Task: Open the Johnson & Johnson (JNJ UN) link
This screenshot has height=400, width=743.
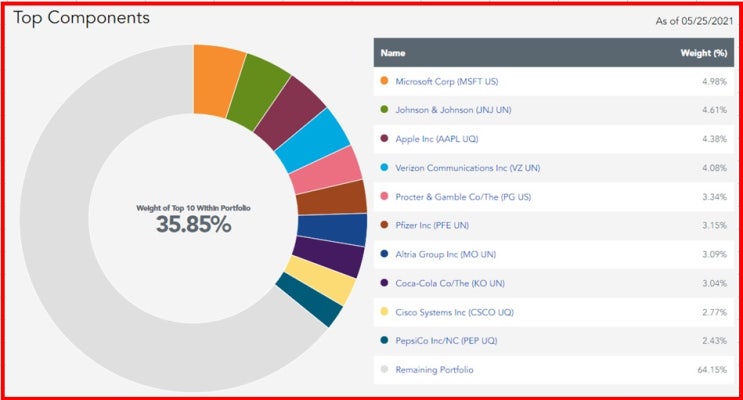Action: (x=453, y=110)
